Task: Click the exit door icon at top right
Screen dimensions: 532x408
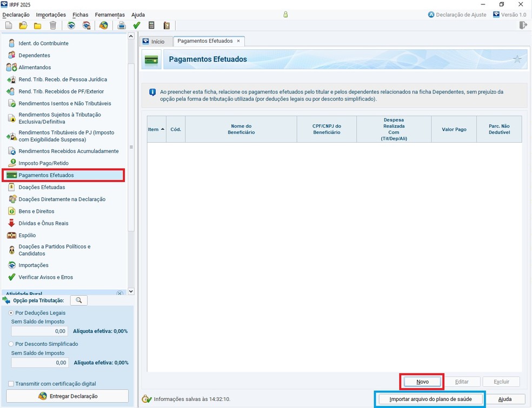Action: pyautogui.click(x=523, y=25)
